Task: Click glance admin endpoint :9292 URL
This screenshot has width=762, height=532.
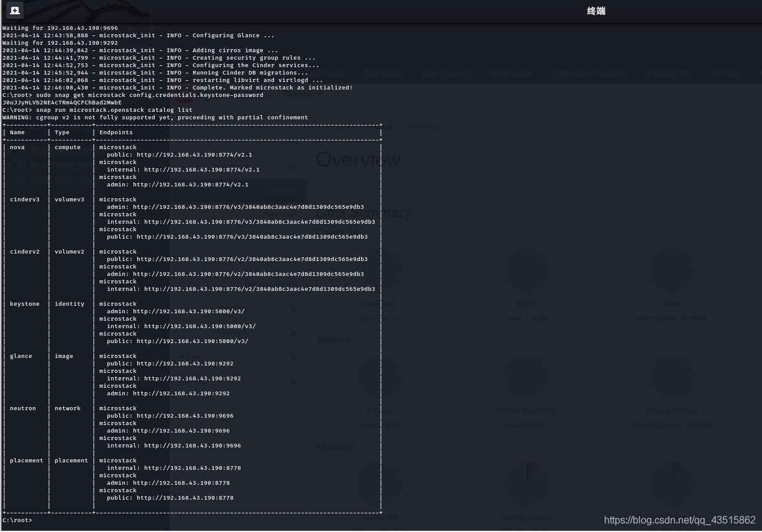Action: coord(181,393)
